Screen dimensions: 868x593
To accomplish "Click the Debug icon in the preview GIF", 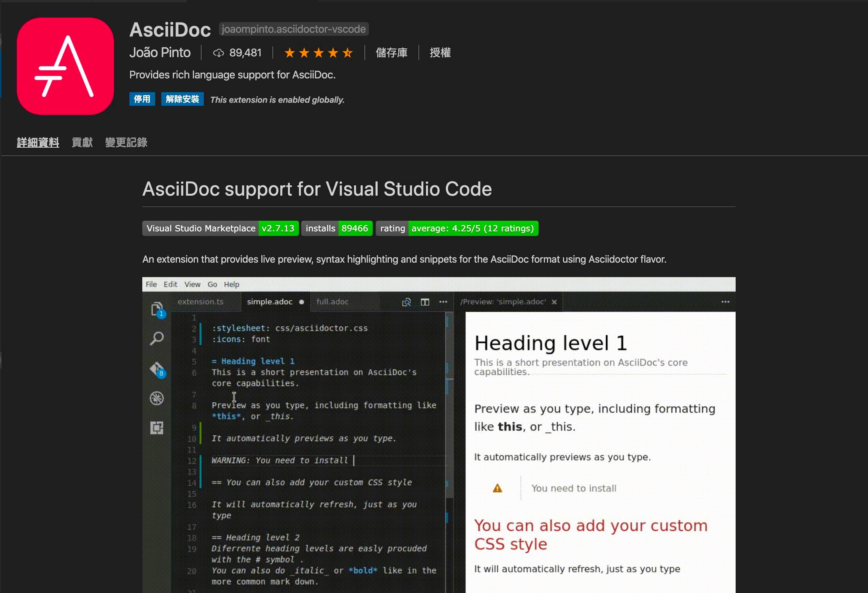I will coord(157,398).
